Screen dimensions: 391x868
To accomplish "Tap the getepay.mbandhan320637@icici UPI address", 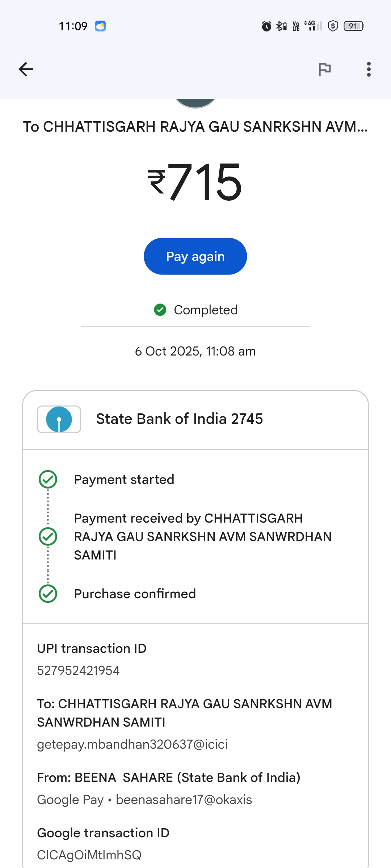I will (132, 744).
